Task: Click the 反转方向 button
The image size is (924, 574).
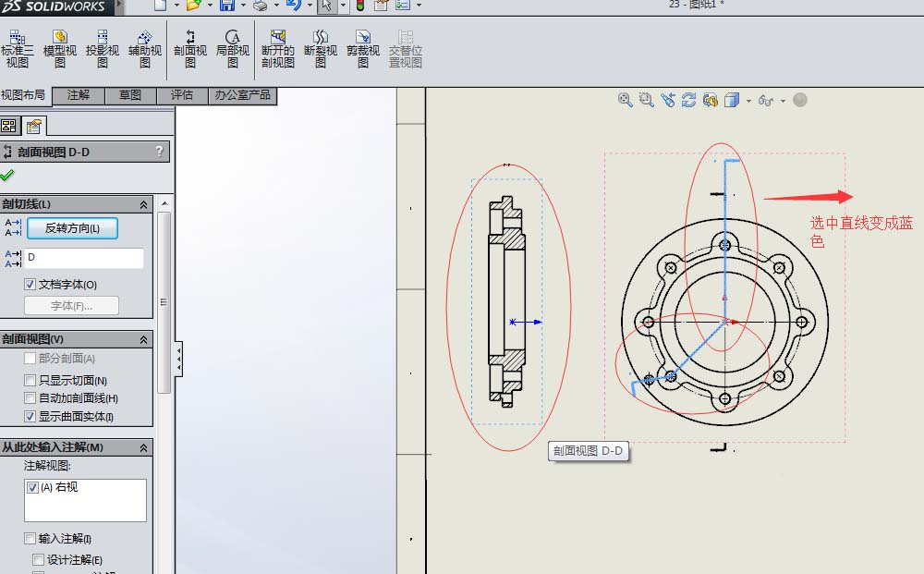Action: (73, 228)
